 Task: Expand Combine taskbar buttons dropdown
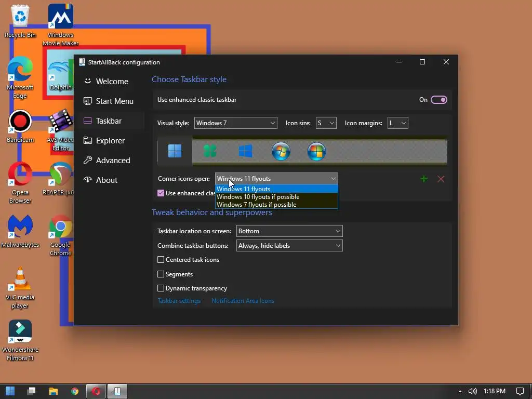[x=289, y=246]
